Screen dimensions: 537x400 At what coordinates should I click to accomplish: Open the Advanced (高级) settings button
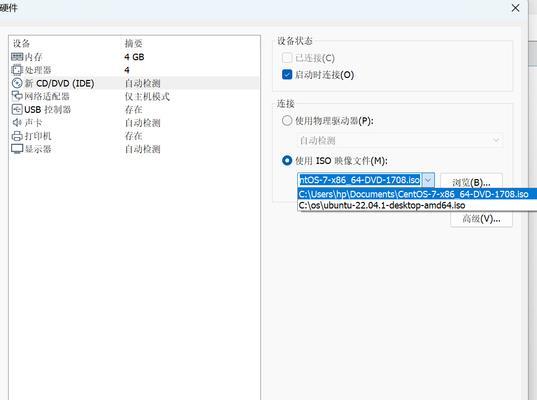coord(482,218)
